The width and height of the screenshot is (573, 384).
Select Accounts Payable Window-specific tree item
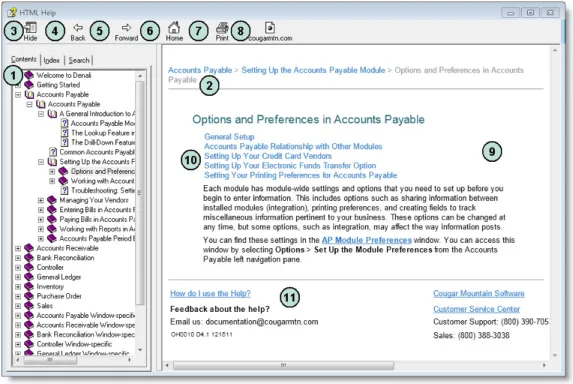click(86, 315)
